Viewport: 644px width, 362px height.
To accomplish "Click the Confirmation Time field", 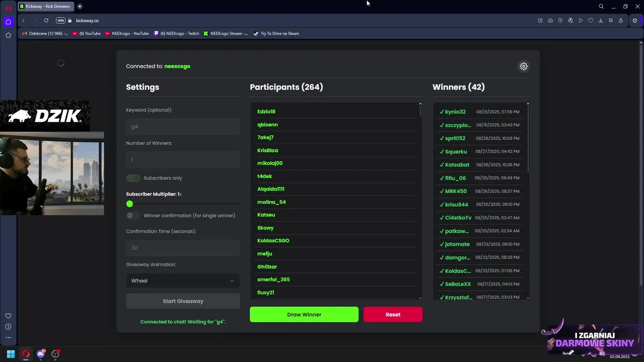I will [x=183, y=248].
